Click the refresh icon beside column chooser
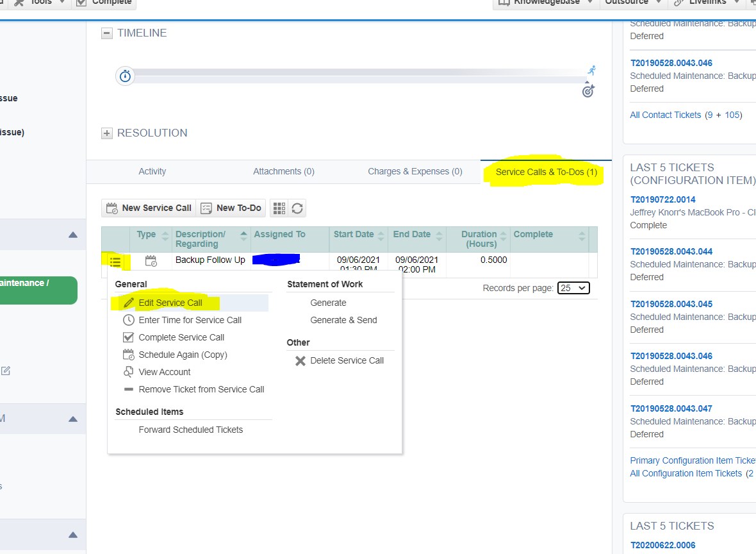 click(x=297, y=208)
